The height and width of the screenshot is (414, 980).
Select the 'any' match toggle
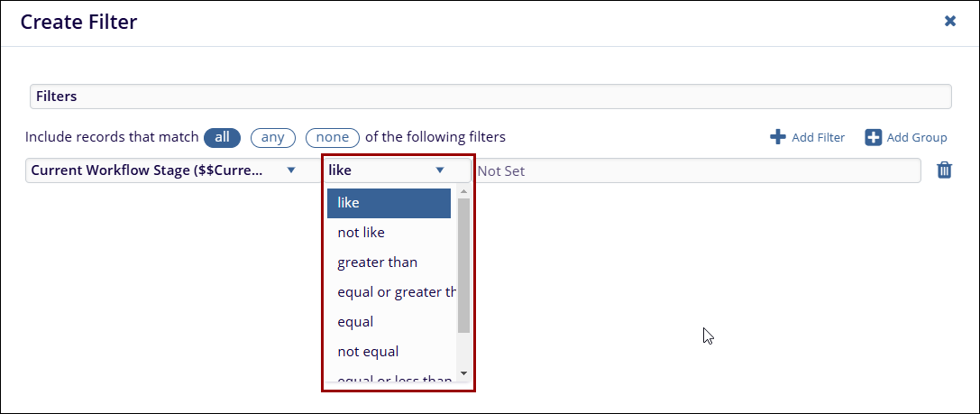click(272, 137)
